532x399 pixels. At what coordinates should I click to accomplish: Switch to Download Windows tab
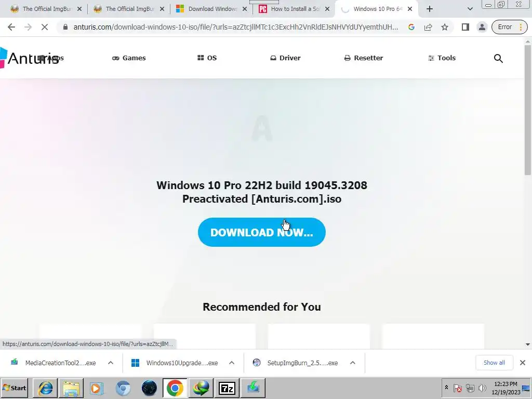point(210,9)
